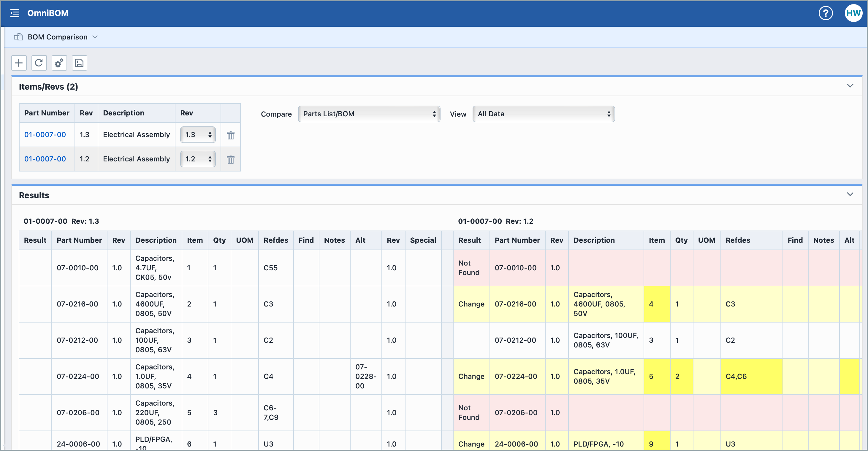Delete the Rev 1.2 row with trash icon

tap(230, 159)
